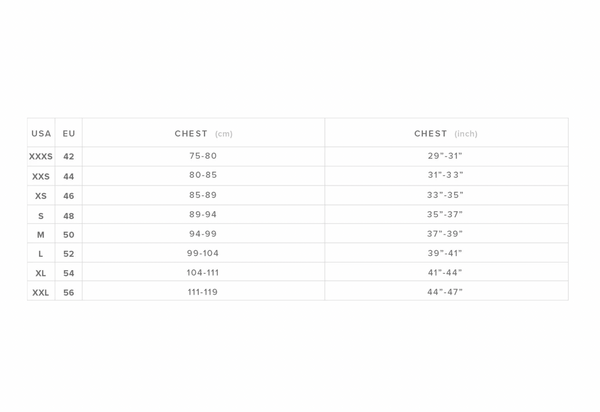
Task: Click the L size label
Action: click(41, 254)
